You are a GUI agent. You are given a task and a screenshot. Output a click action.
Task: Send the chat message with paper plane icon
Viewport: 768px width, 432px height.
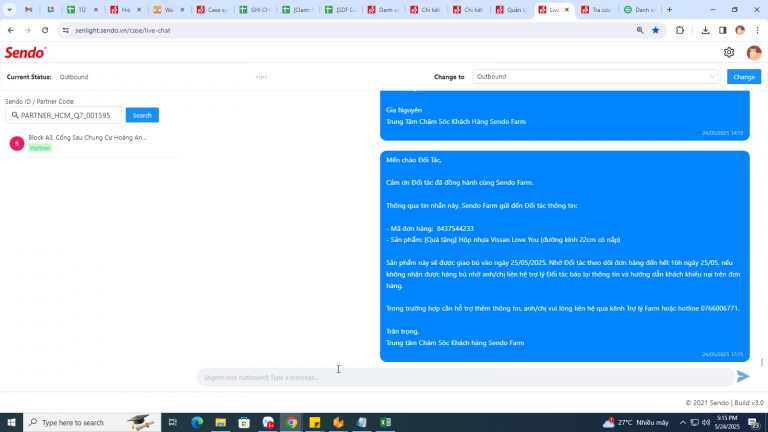point(743,376)
